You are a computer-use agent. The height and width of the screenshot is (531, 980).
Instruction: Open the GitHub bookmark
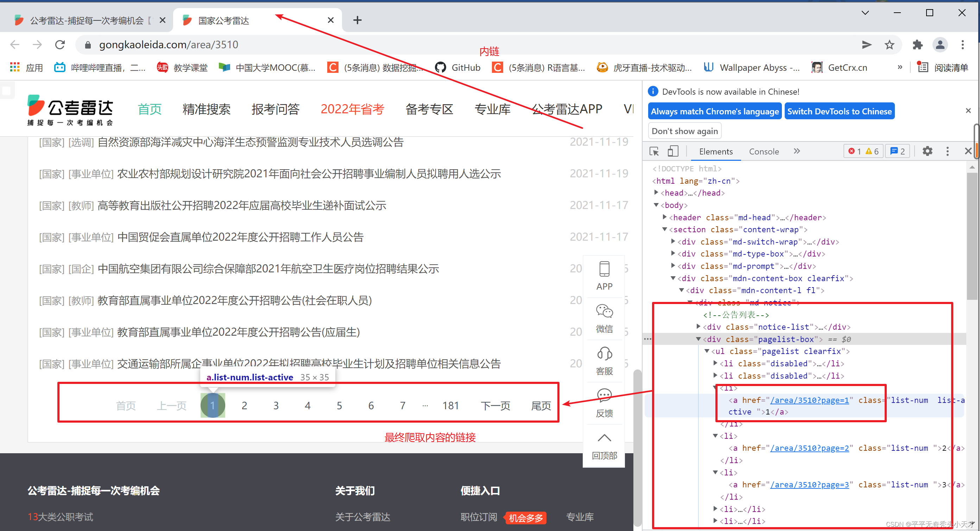(x=458, y=68)
